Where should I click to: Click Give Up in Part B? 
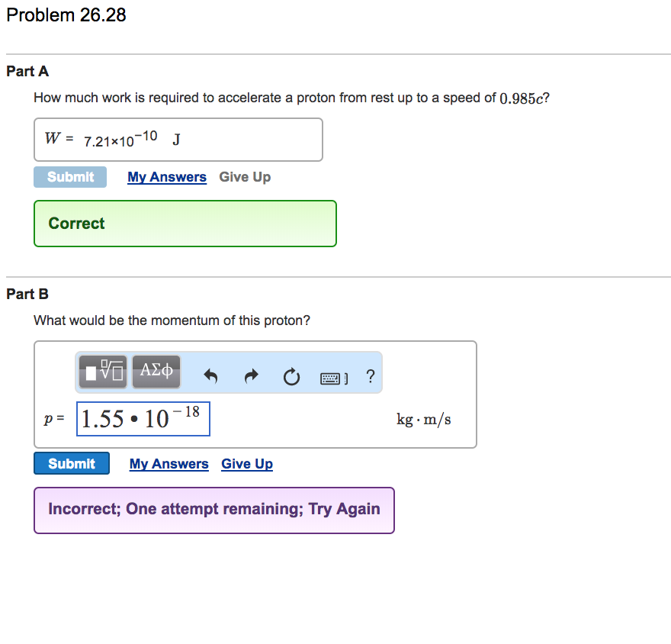pos(246,464)
